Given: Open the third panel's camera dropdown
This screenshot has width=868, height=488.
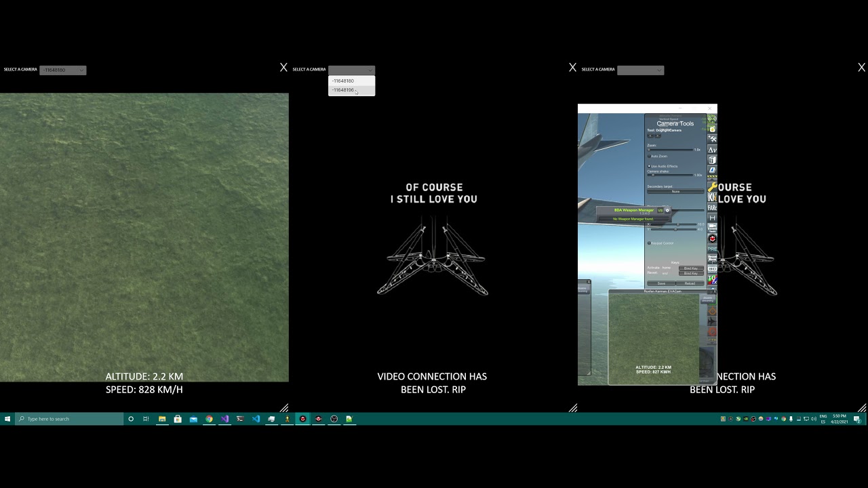Looking at the screenshot, I should [640, 70].
